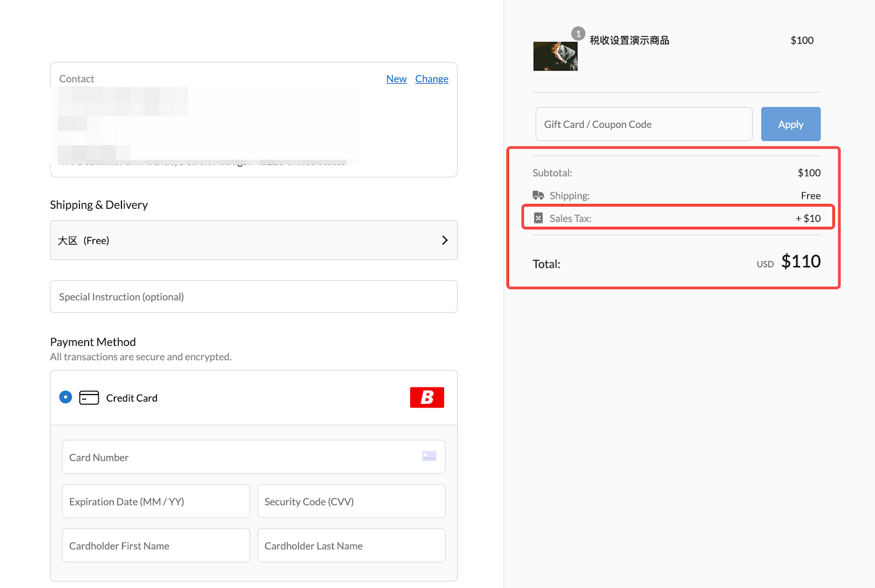
Task: Click the quantity badge on product image
Action: 578,34
